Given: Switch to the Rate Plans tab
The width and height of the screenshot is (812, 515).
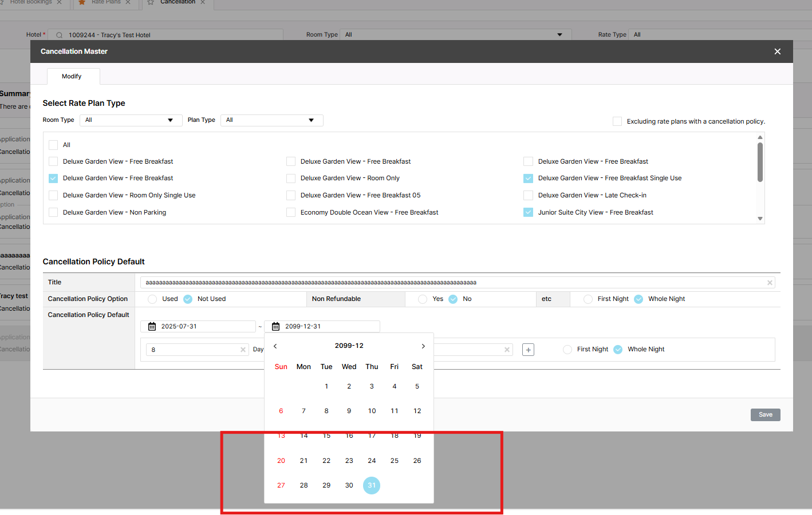Looking at the screenshot, I should pos(106,2).
